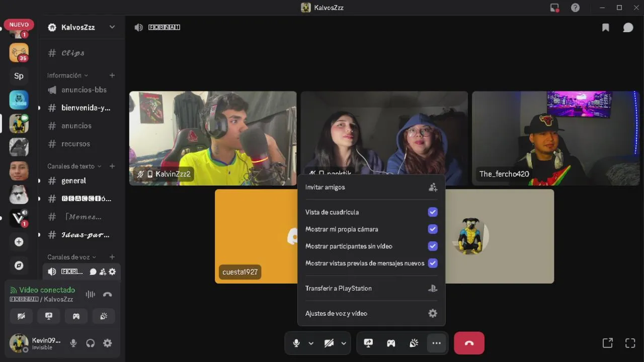Create channel in Canales de voz
Viewport: 644px width, 362px height.
point(112,257)
